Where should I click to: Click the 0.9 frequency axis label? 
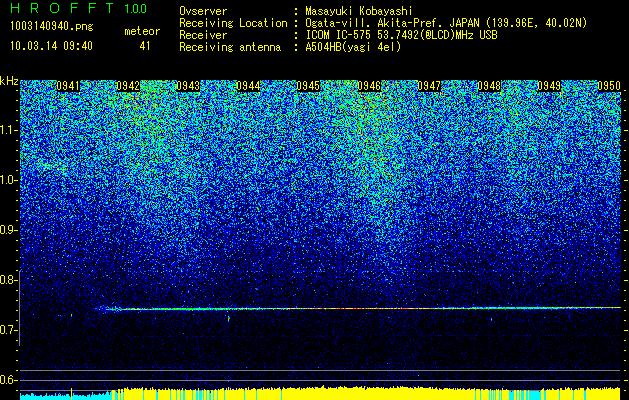(9, 230)
